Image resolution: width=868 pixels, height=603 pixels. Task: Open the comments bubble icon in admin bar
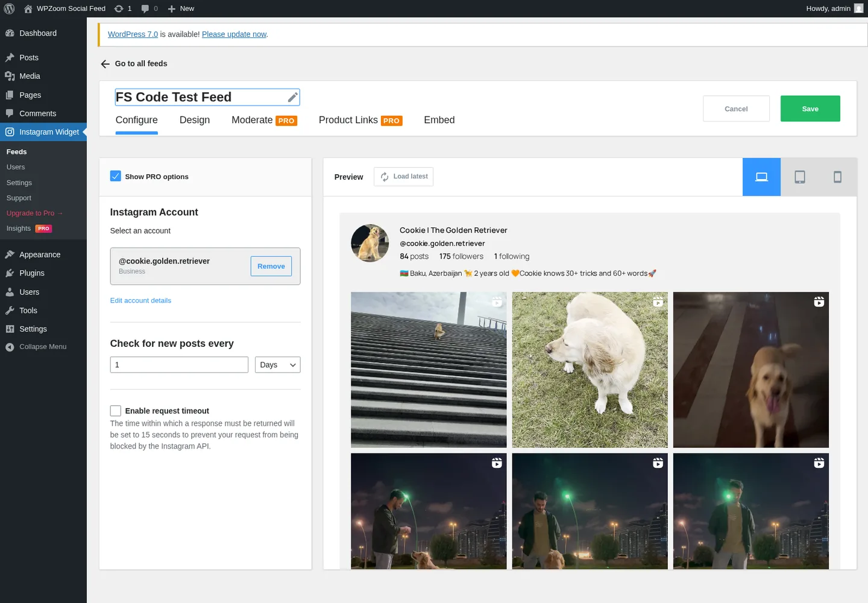[x=145, y=8]
